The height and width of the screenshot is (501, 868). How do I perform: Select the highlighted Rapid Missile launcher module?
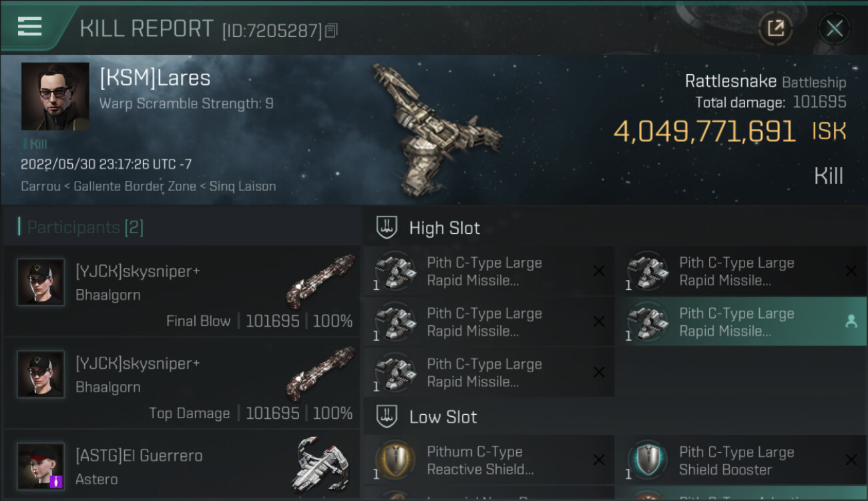(x=740, y=322)
